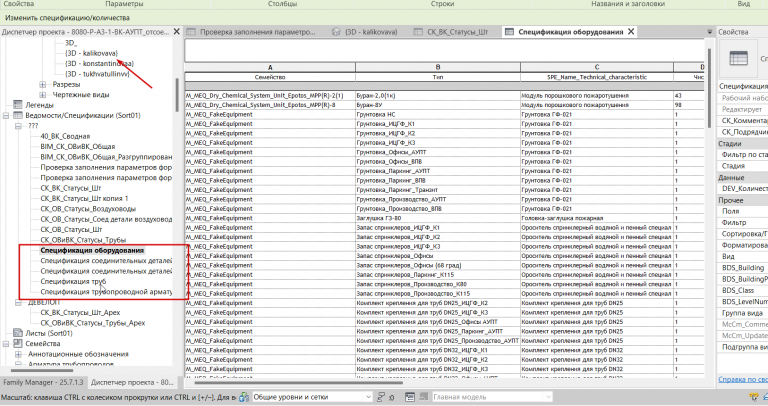Select {3D - kalikovava} in project browser
768x406 pixels.
pos(92,53)
